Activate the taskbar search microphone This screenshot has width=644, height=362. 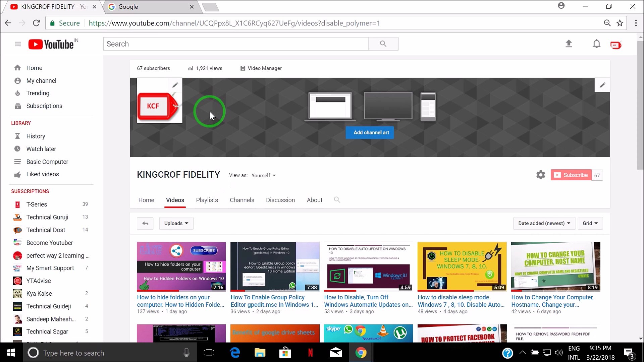point(186,353)
